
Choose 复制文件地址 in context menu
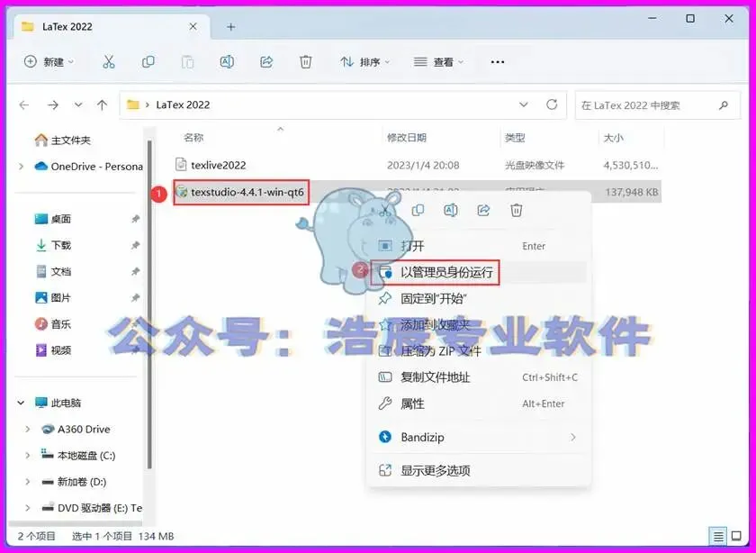point(479,377)
